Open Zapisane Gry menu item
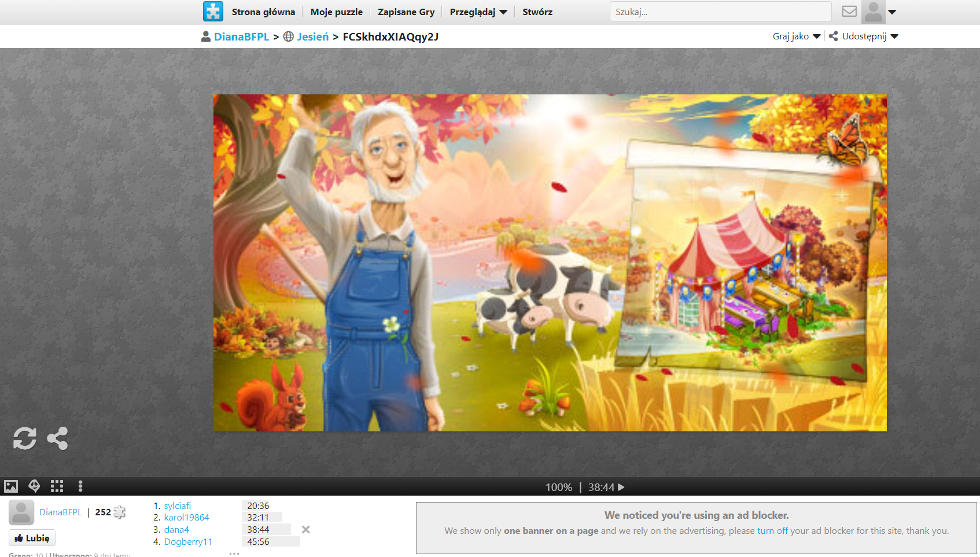 [x=406, y=12]
